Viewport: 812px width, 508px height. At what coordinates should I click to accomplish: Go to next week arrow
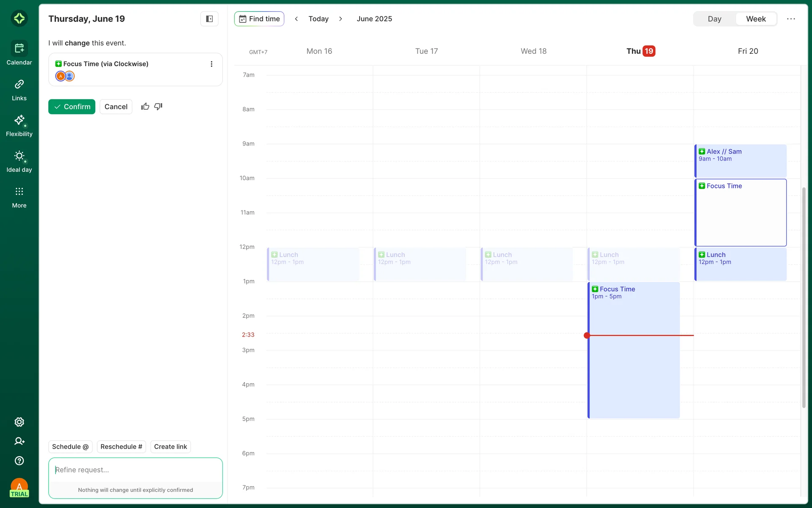pos(340,19)
